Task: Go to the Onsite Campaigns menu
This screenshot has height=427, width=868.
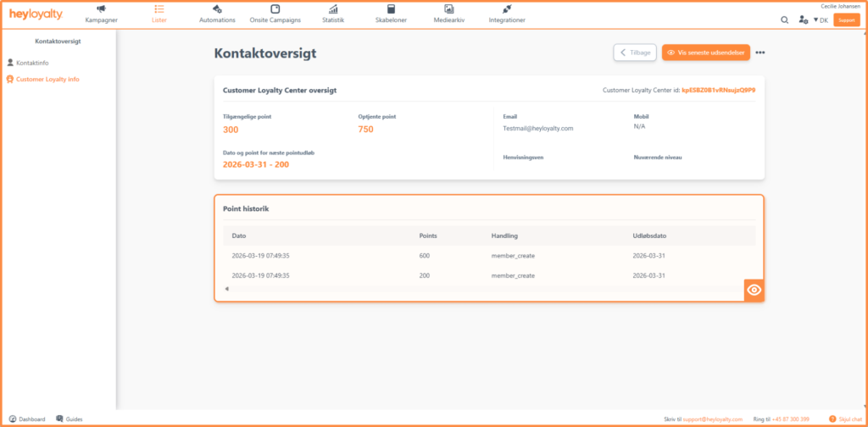Action: (x=275, y=20)
